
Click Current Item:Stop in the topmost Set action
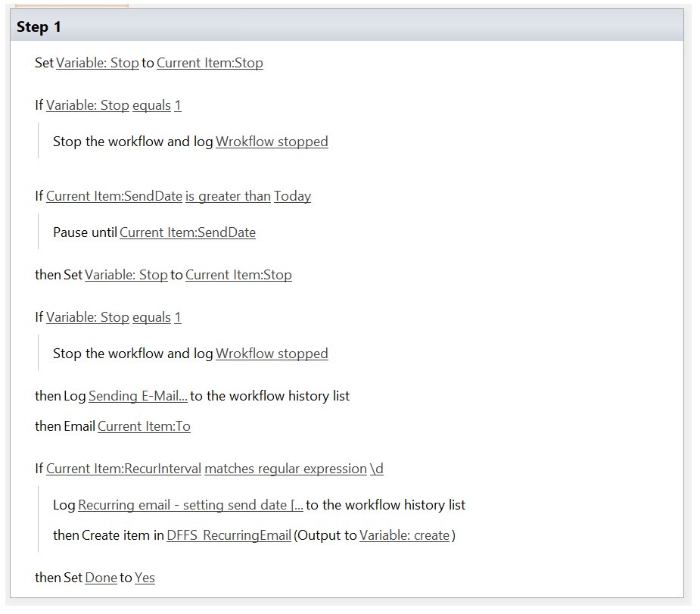pyautogui.click(x=210, y=63)
